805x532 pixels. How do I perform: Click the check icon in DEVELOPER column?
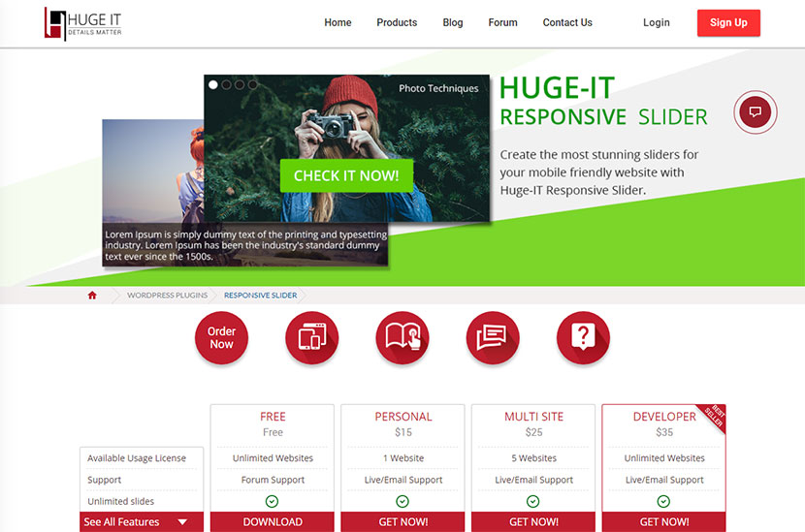(663, 501)
